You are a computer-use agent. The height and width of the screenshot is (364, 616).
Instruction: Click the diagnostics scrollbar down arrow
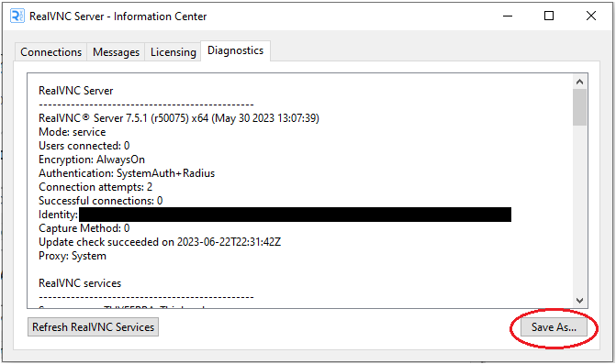coord(579,301)
